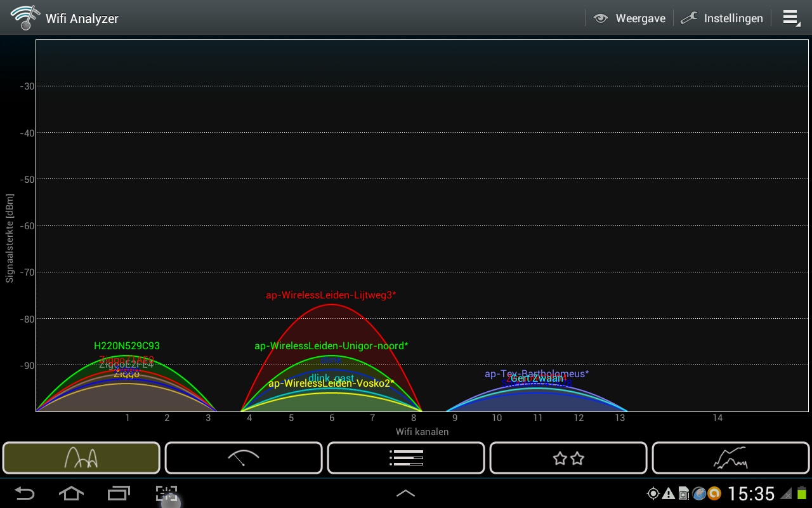Screen dimensions: 812x508
Task: Tap the battery indicator in system tray
Action: [802, 493]
